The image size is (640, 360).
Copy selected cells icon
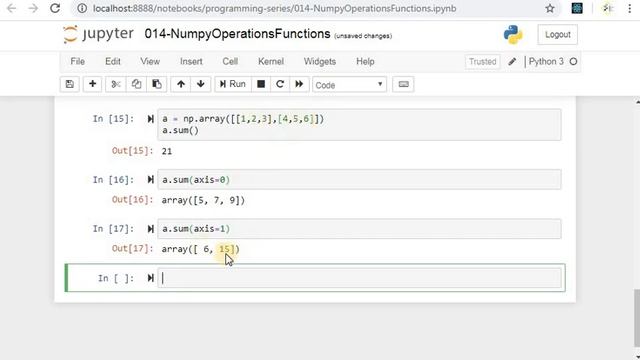click(136, 84)
